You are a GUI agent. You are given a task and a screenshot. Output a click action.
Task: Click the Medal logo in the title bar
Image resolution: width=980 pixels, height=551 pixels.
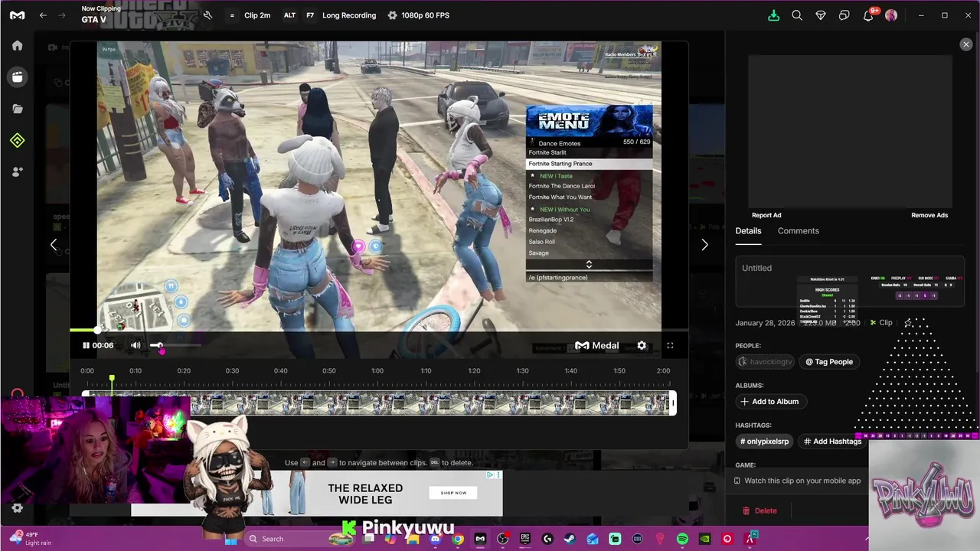pos(17,15)
